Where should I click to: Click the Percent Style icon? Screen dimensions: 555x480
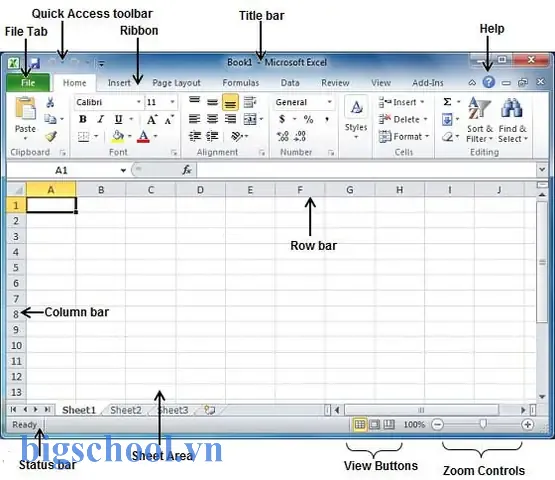308,119
